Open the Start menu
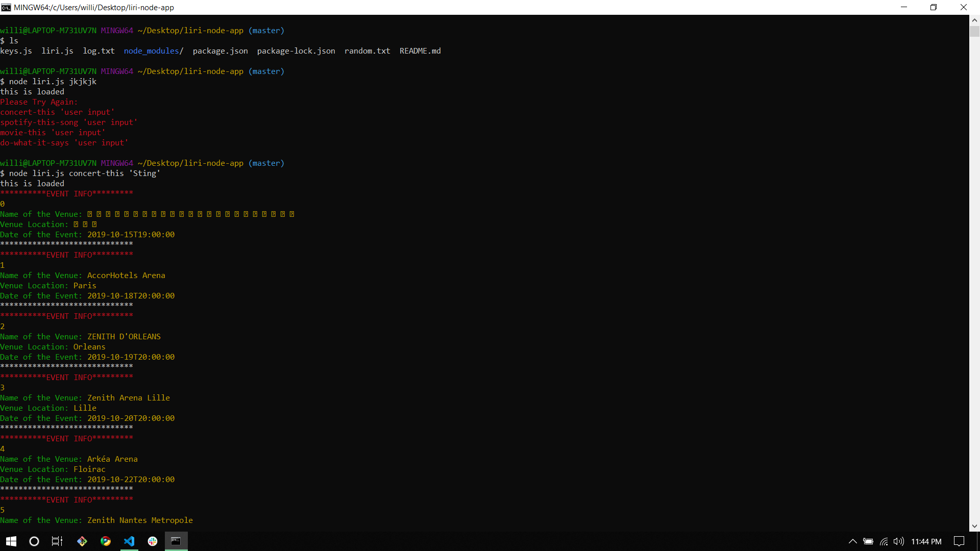Screen dimensions: 980x551 pyautogui.click(x=10, y=541)
